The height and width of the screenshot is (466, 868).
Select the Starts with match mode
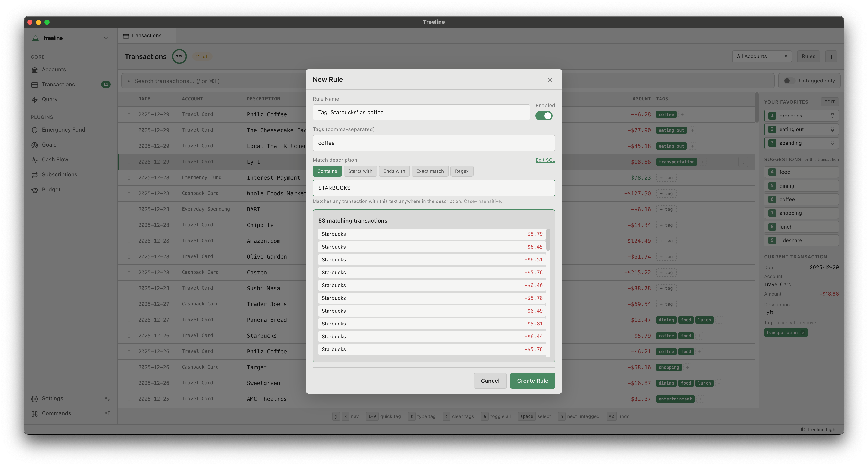(360, 171)
